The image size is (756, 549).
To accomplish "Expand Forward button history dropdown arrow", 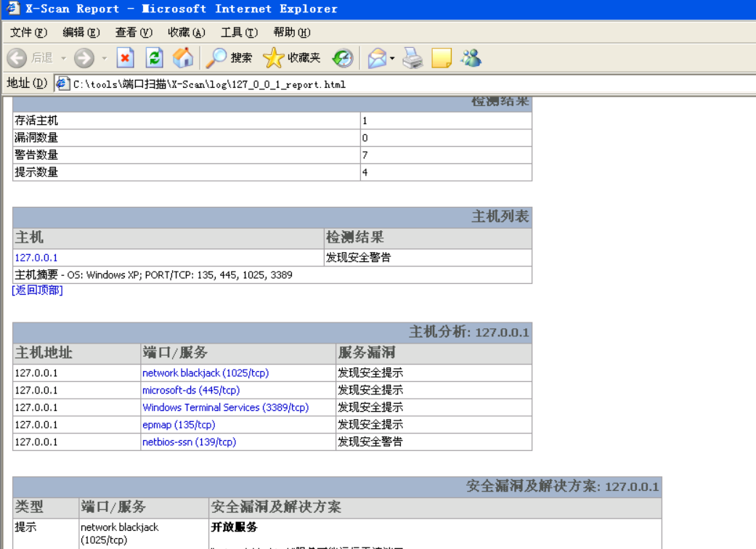I will point(104,58).
